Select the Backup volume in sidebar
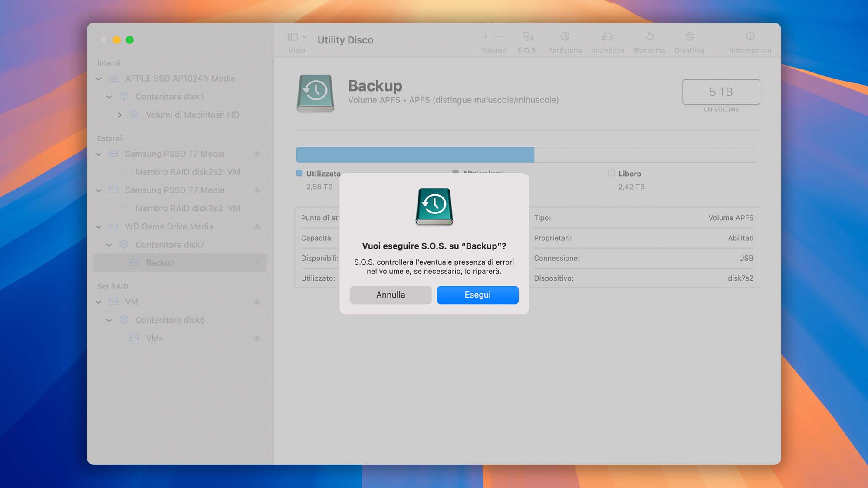 coord(180,263)
